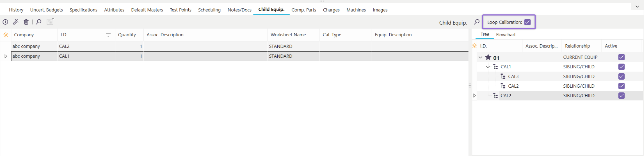
Task: Click the Relationship column header
Action: pyautogui.click(x=577, y=46)
